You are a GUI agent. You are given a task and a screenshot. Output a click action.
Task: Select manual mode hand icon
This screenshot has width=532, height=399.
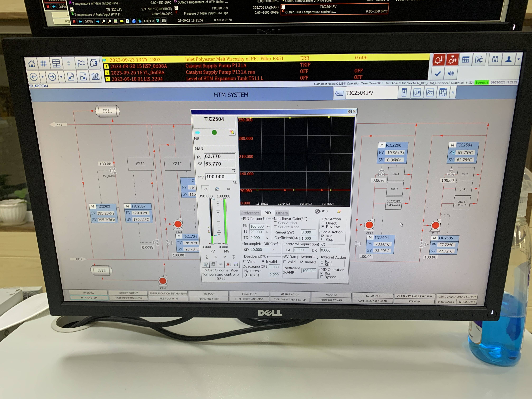[x=206, y=189]
